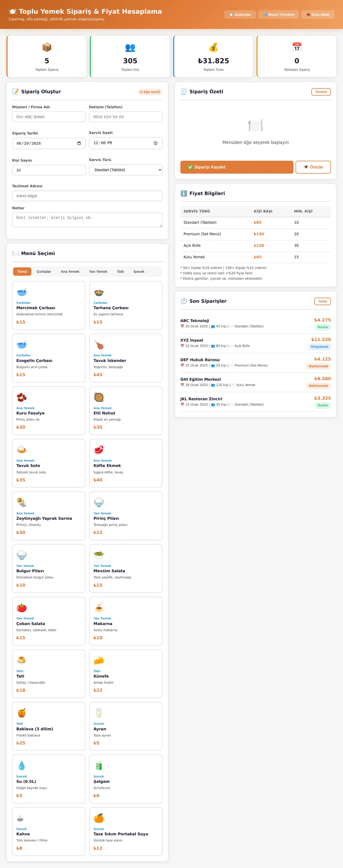Click the Ayran glass icon

coord(99,713)
